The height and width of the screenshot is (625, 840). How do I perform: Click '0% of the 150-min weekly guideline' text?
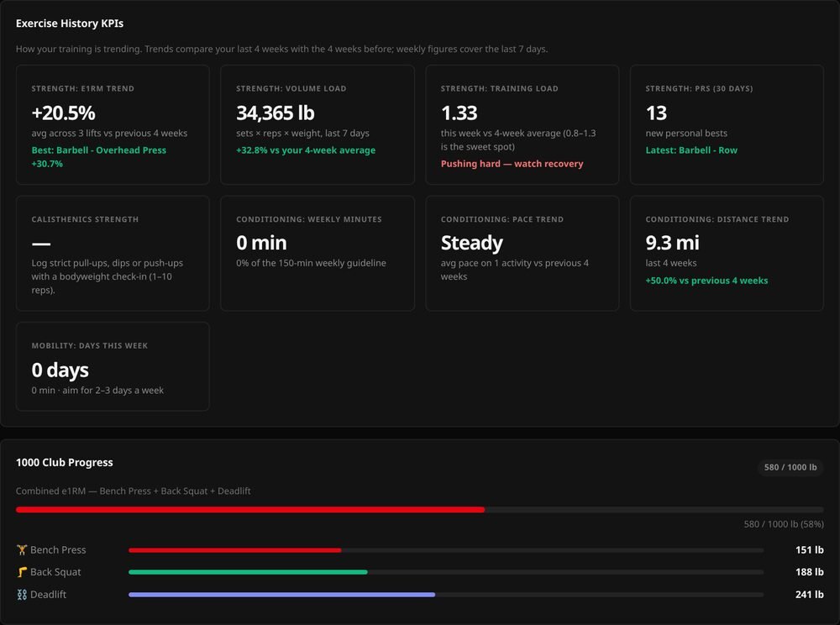(312, 263)
